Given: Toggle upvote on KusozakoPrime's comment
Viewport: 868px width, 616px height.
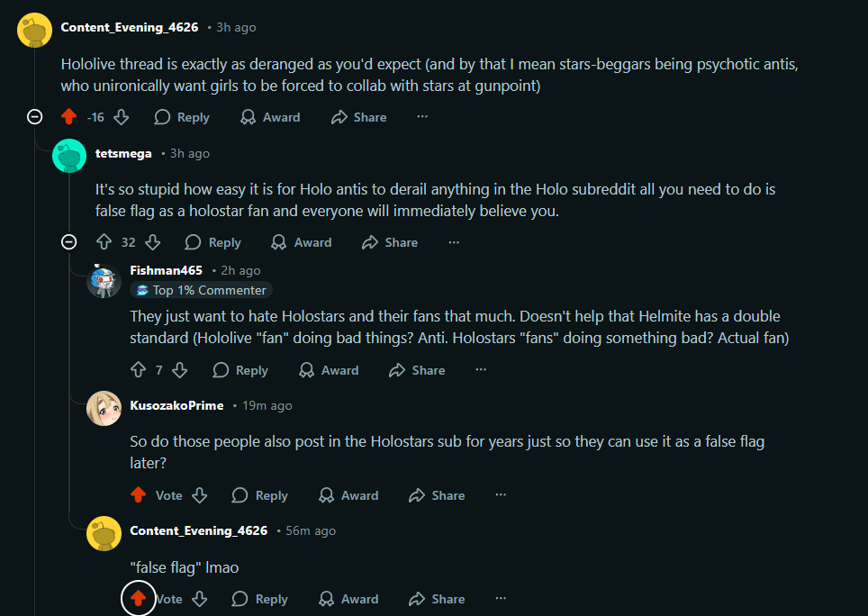Looking at the screenshot, I should (139, 494).
